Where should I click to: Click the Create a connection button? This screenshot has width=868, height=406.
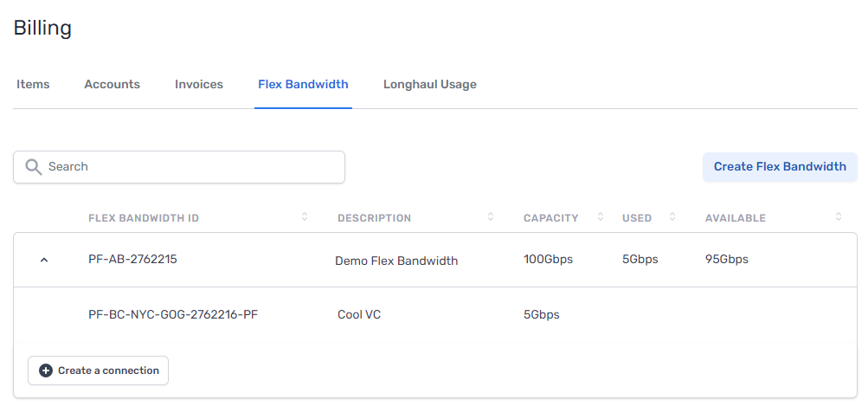[98, 371]
